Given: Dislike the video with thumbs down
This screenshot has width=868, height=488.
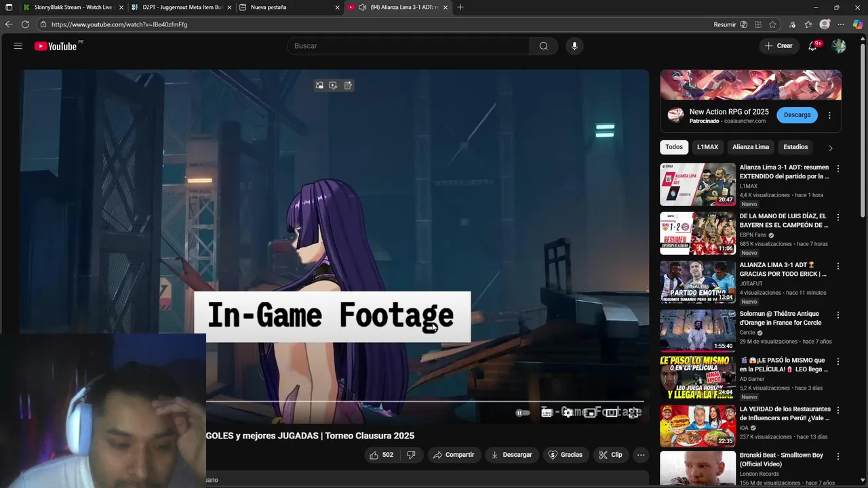Looking at the screenshot, I should pos(411,455).
